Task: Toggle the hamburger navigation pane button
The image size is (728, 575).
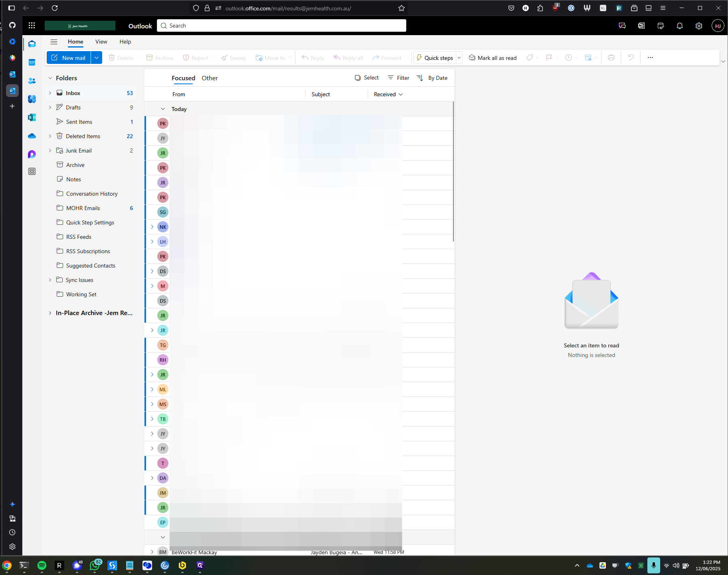Action: (x=54, y=42)
